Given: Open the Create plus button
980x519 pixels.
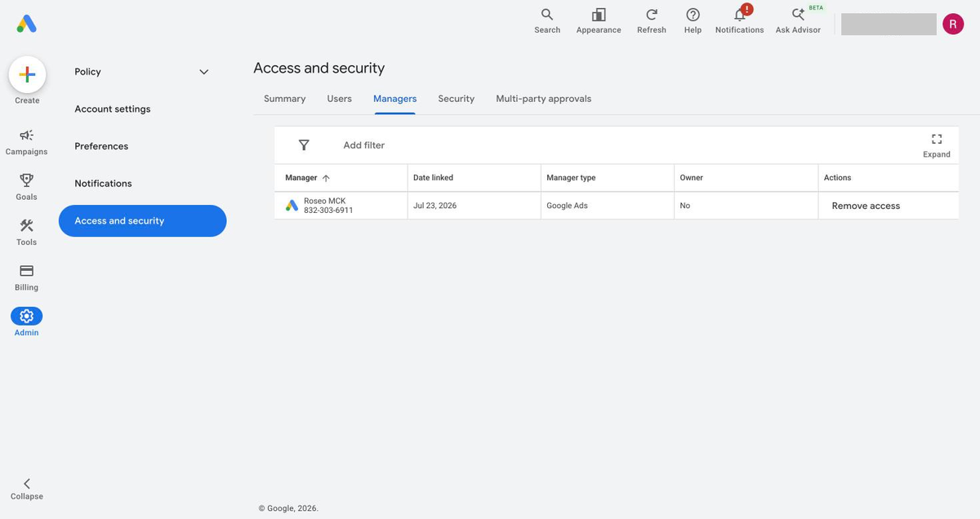Looking at the screenshot, I should [x=27, y=75].
